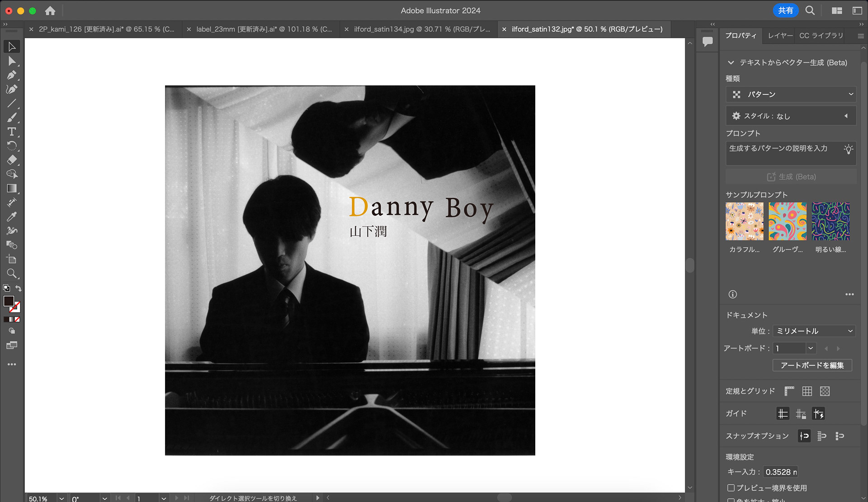Viewport: 868px width, 502px height.
Task: Open the Edit Toolbar three-dots menu
Action: 12,364
